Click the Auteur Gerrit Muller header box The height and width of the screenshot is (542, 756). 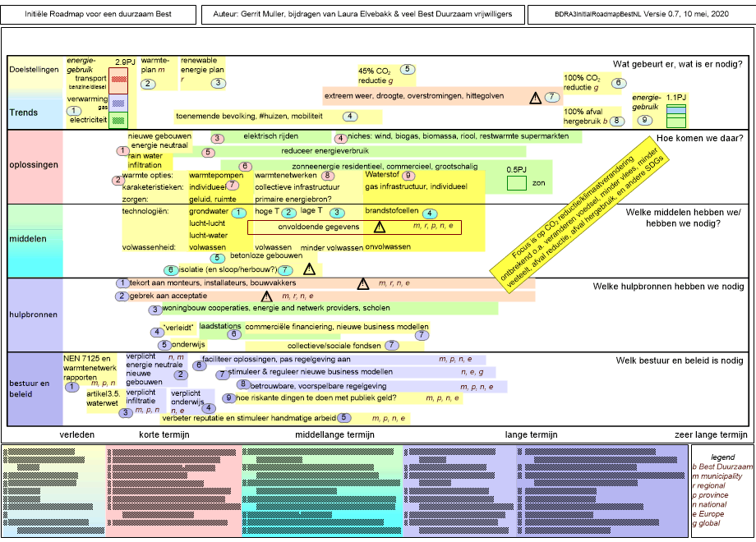click(x=362, y=15)
